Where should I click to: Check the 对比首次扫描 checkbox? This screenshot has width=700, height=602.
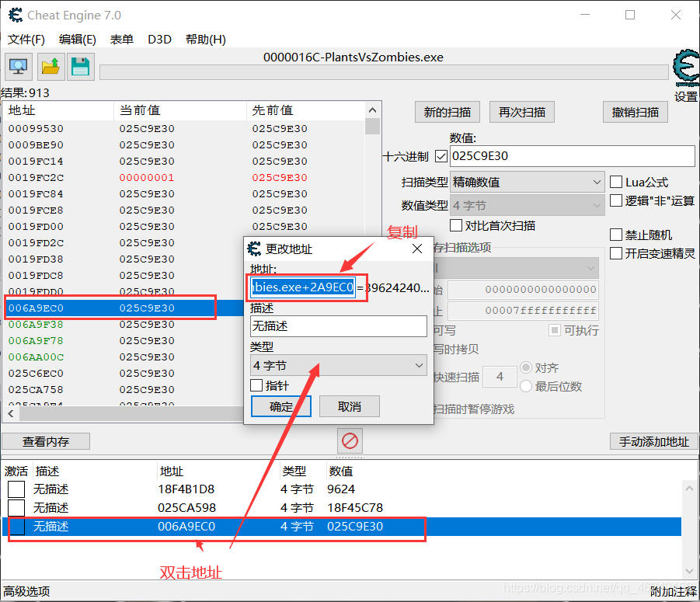[x=456, y=225]
